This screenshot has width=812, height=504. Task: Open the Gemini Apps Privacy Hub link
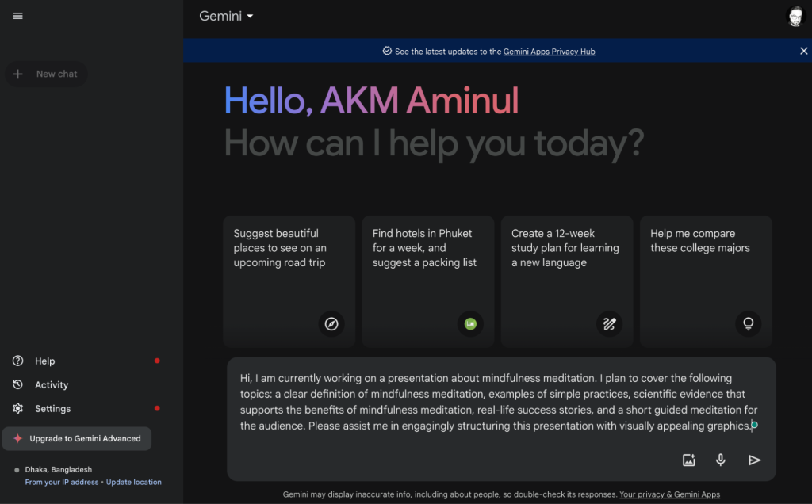(549, 52)
